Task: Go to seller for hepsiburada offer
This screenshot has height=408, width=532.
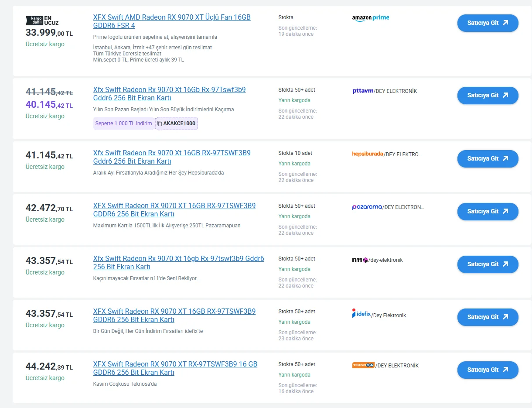Action: pos(488,158)
